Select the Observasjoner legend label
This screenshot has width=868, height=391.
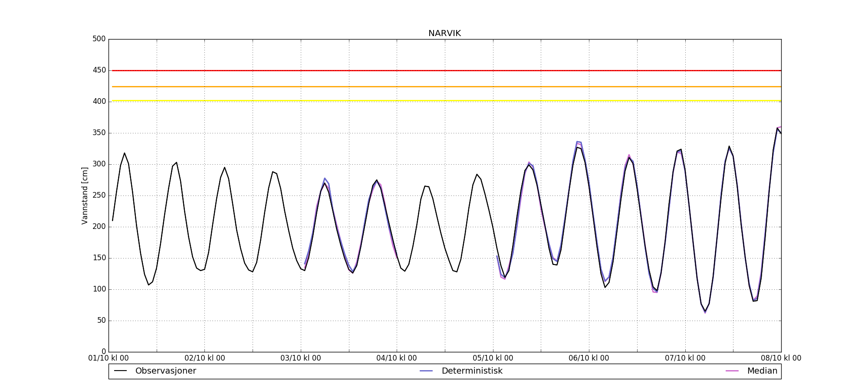[165, 371]
